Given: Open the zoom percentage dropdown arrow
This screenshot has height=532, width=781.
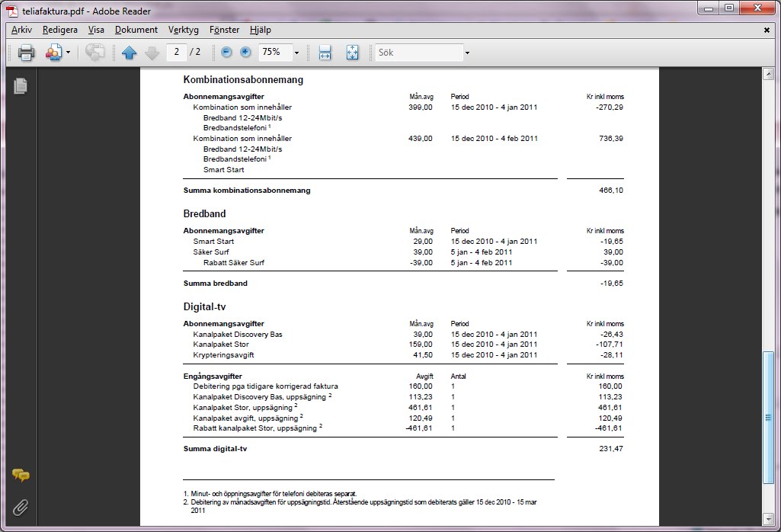Looking at the screenshot, I should click(297, 53).
